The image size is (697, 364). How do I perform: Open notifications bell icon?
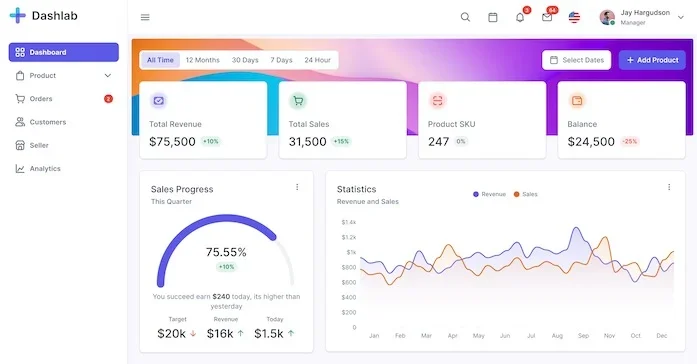tap(520, 17)
